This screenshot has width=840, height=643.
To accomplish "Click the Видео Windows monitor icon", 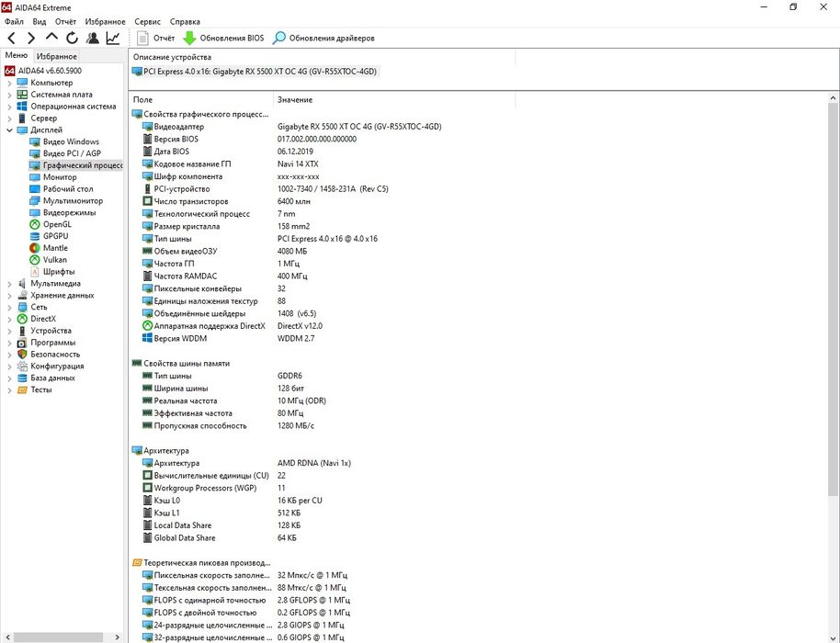I will [x=34, y=141].
